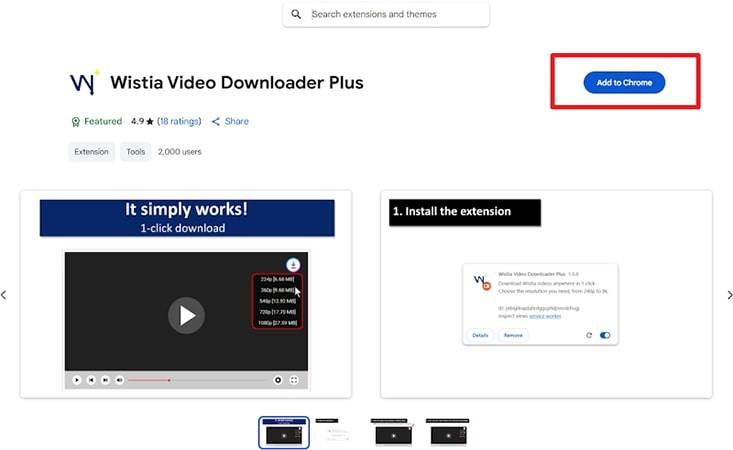Click the fullscreen icon in player bar

click(x=294, y=380)
